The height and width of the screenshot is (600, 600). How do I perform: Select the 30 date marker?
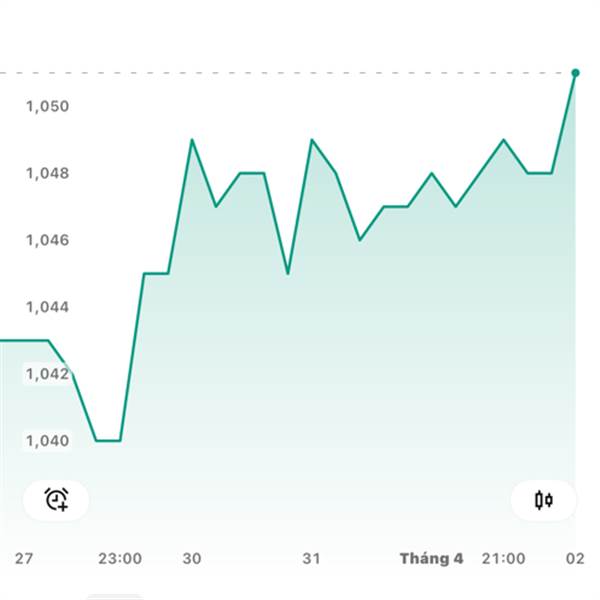coord(192,558)
